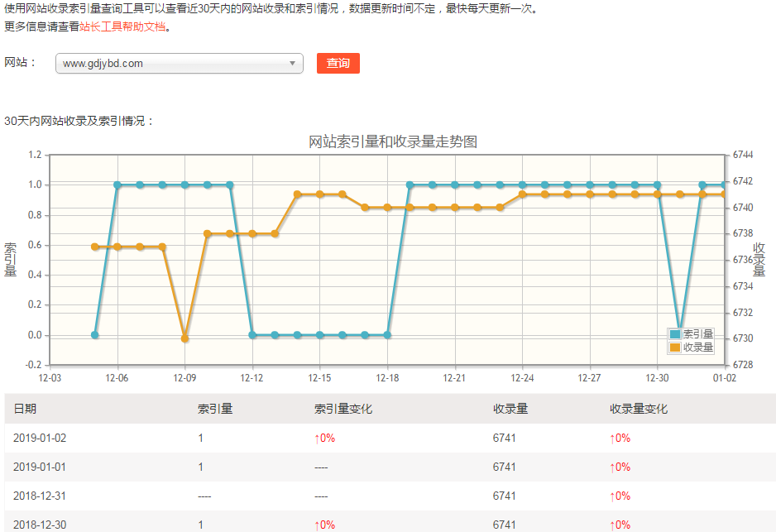The image size is (776, 532).
Task: Open the 站长工具帮助文档 link
Action: [x=122, y=26]
